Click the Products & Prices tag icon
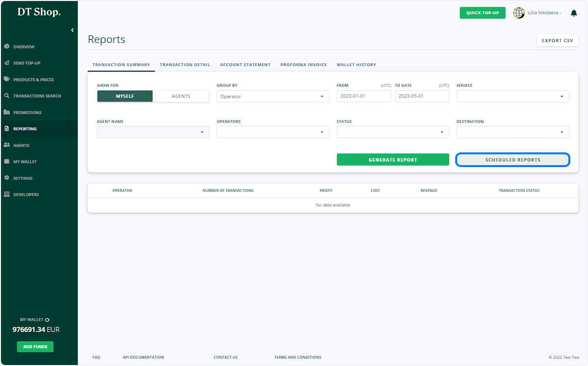The height and width of the screenshot is (366, 588). [x=7, y=79]
